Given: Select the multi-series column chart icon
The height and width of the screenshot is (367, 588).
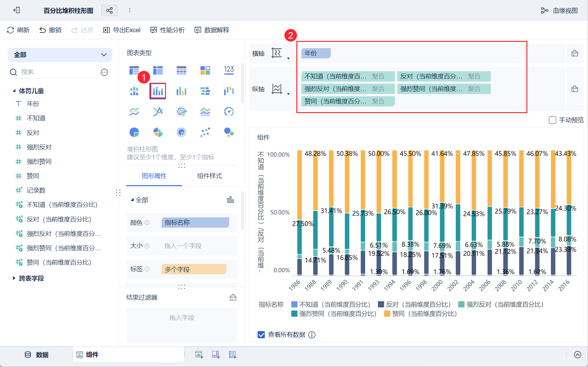Looking at the screenshot, I should pos(181,91).
